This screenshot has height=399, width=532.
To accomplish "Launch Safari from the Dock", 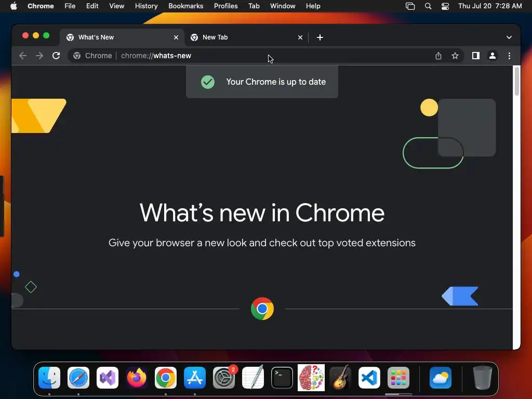I will coord(78,378).
